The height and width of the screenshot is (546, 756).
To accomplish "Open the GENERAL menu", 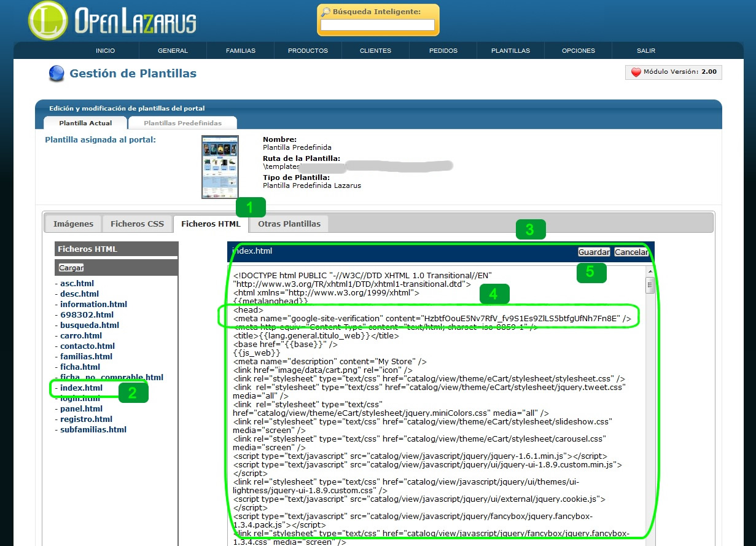I will pyautogui.click(x=173, y=51).
